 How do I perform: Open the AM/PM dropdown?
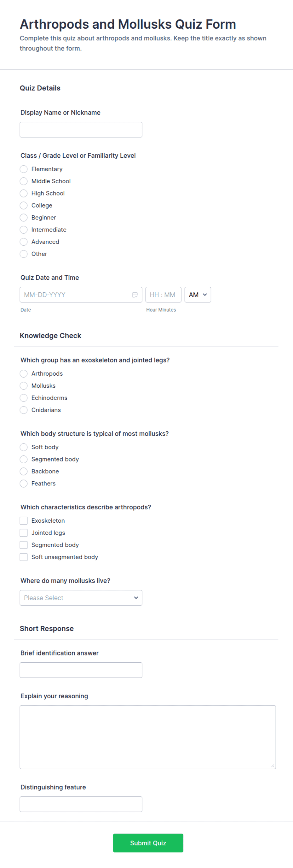(x=198, y=295)
